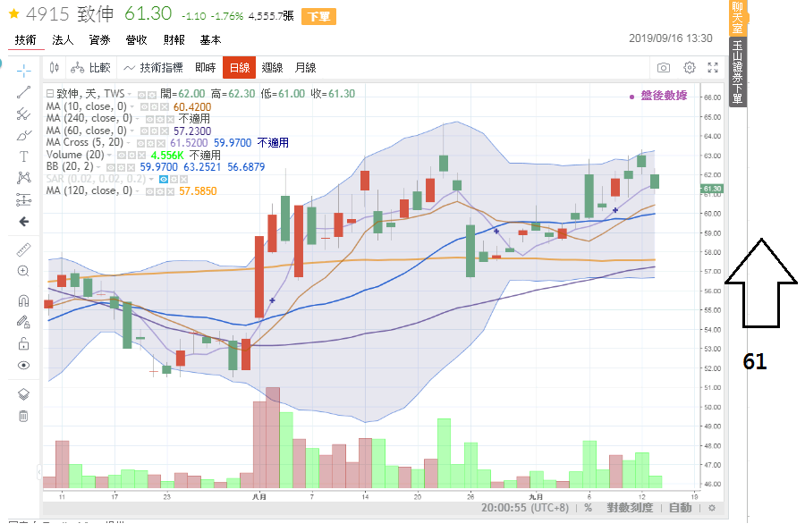Toggle percent scale button at bottom
805x532 pixels.
pyautogui.click(x=589, y=508)
